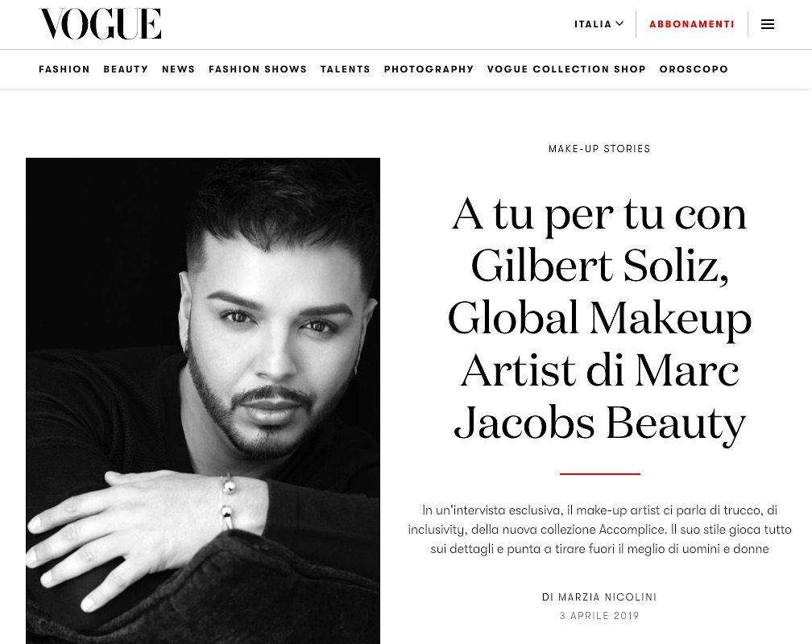Image resolution: width=812 pixels, height=644 pixels.
Task: Open Vogue Collection Shop
Action: (x=566, y=69)
